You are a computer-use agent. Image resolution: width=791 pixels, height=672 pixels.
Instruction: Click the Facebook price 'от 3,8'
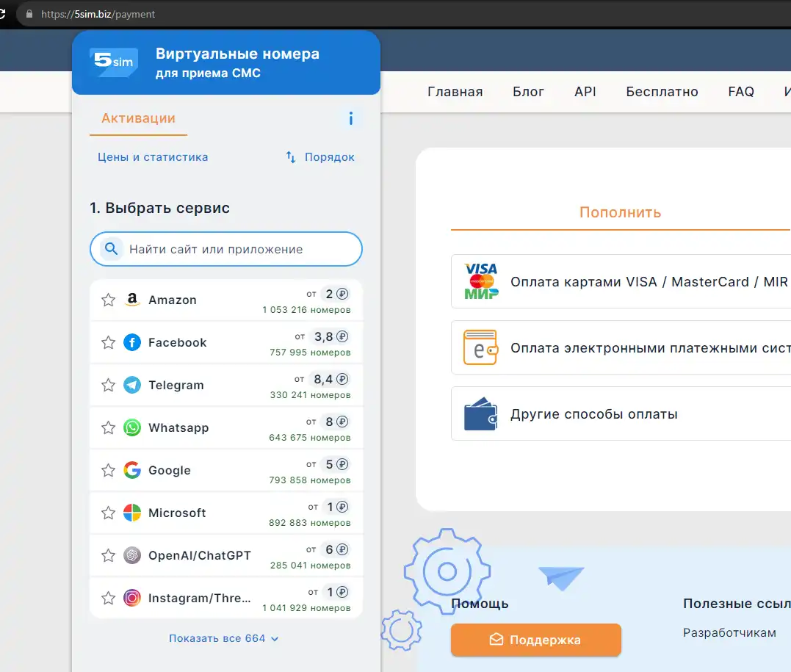[322, 336]
